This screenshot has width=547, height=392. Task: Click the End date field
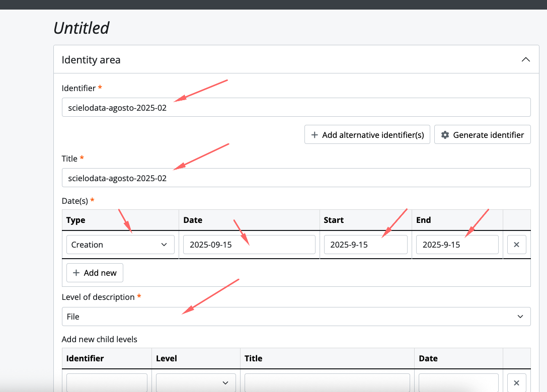pos(457,245)
